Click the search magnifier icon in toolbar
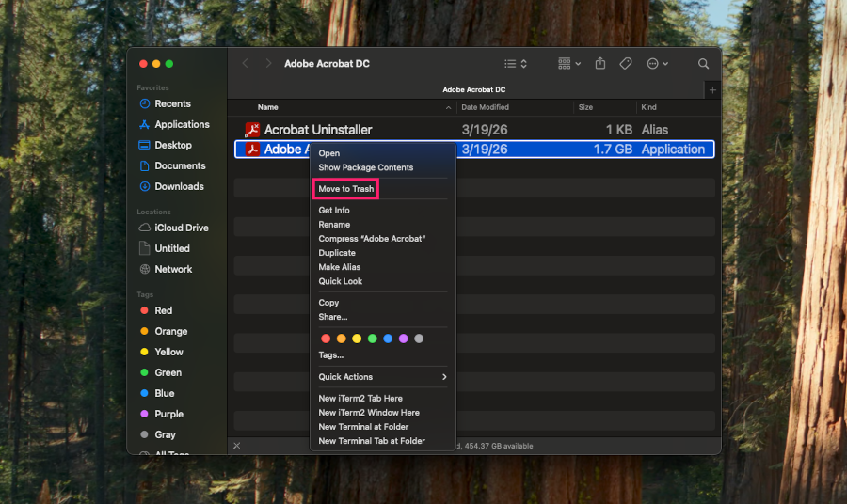The width and height of the screenshot is (847, 504). [703, 64]
